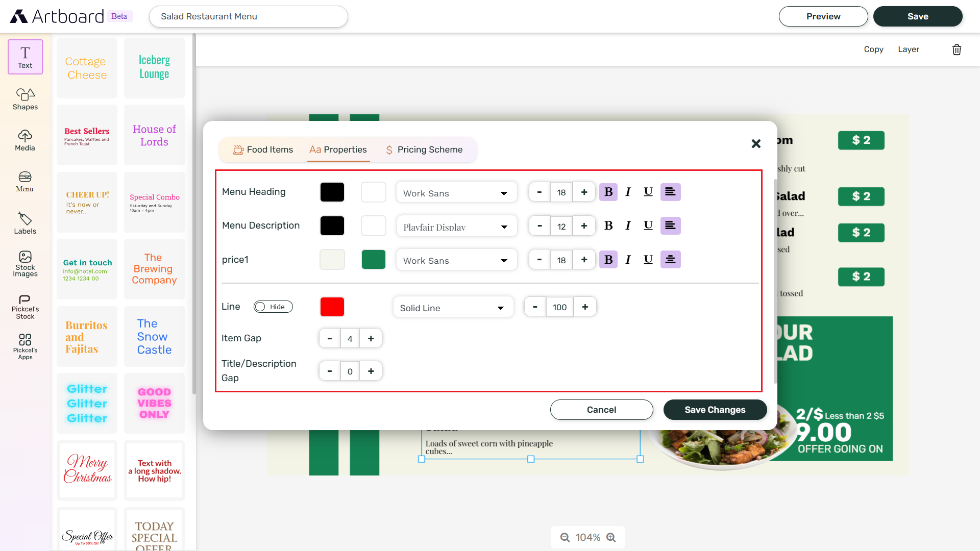Viewport: 980px width, 551px height.
Task: Open Pickcel's Apps panel
Action: click(24, 345)
